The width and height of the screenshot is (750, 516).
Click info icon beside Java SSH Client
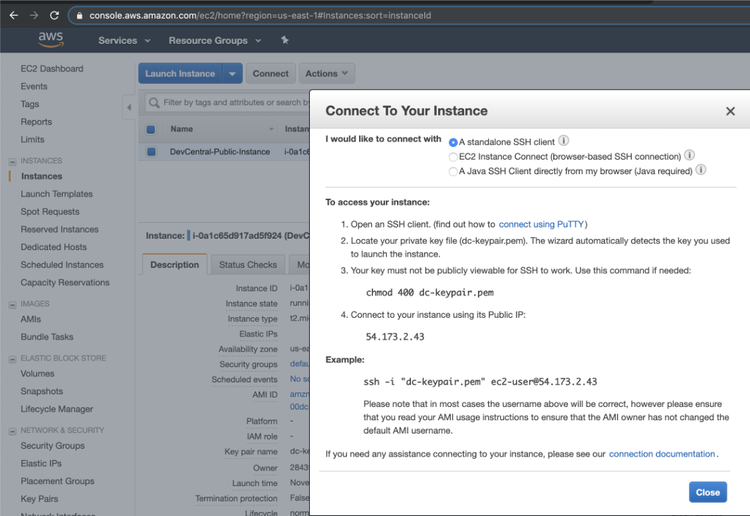[x=701, y=170]
